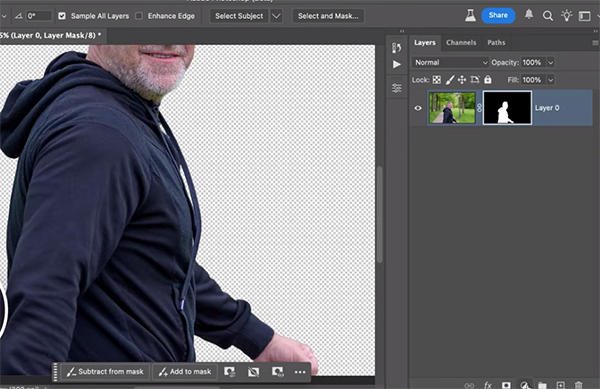Screen dimensions: 600x389
Task: Open the Actions panel play icon
Action: 397,64
